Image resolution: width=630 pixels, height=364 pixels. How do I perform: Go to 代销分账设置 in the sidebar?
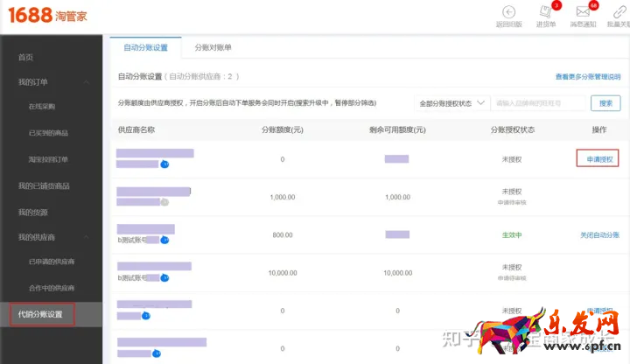click(x=41, y=313)
